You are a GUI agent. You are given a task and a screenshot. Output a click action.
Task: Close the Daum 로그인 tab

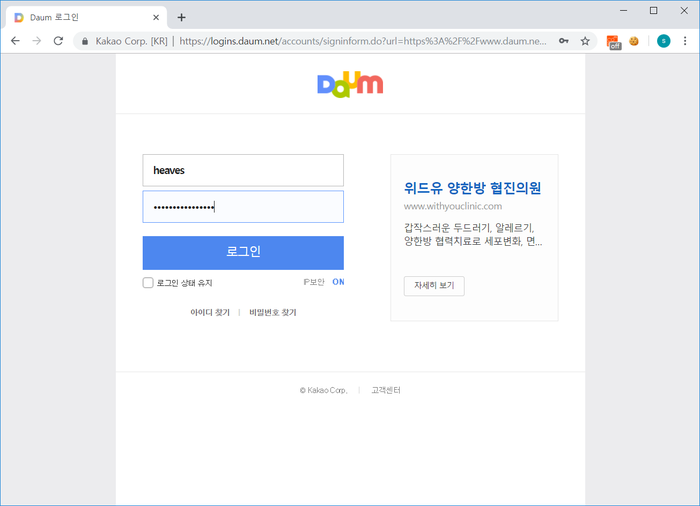coord(156,17)
